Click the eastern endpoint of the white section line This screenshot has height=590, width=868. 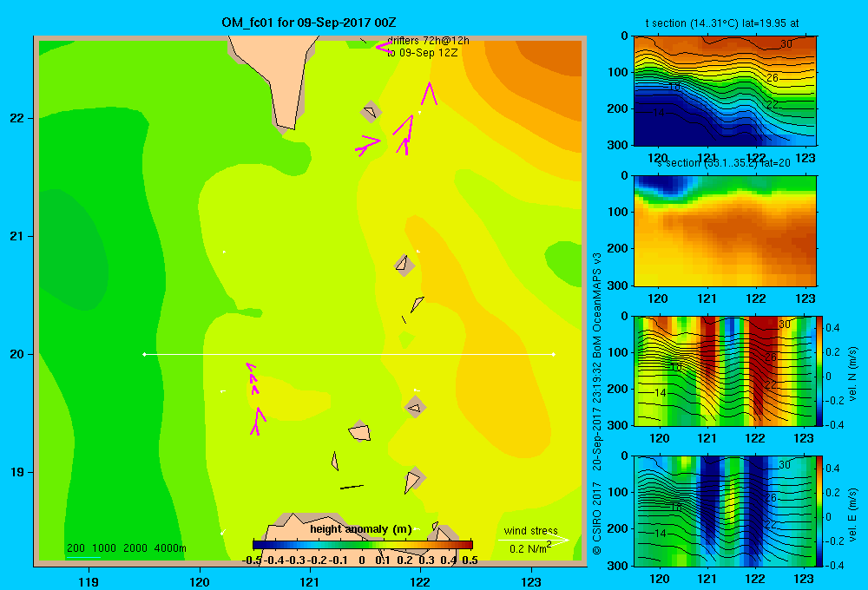coord(554,354)
